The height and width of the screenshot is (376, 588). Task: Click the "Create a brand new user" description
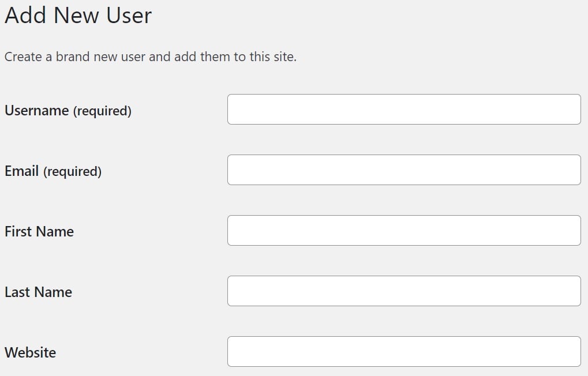(x=150, y=58)
